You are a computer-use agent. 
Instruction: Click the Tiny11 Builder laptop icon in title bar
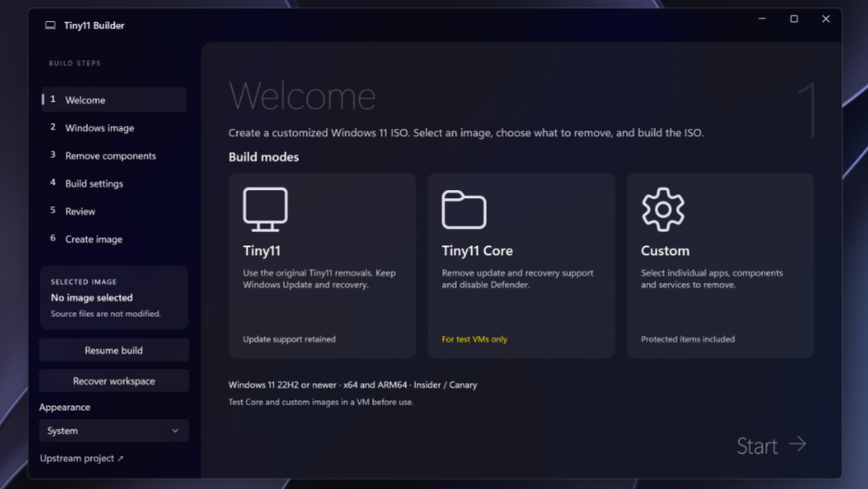click(50, 25)
